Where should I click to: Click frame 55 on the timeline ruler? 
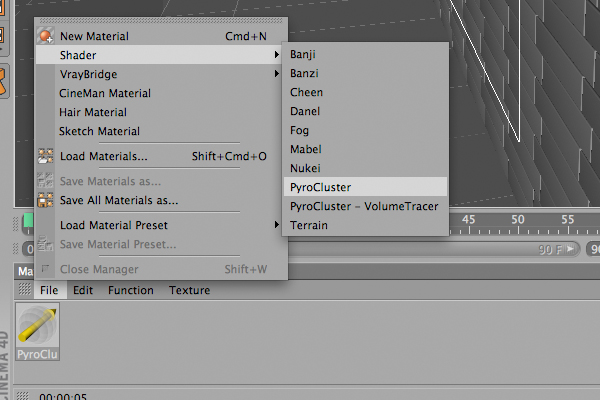click(568, 220)
